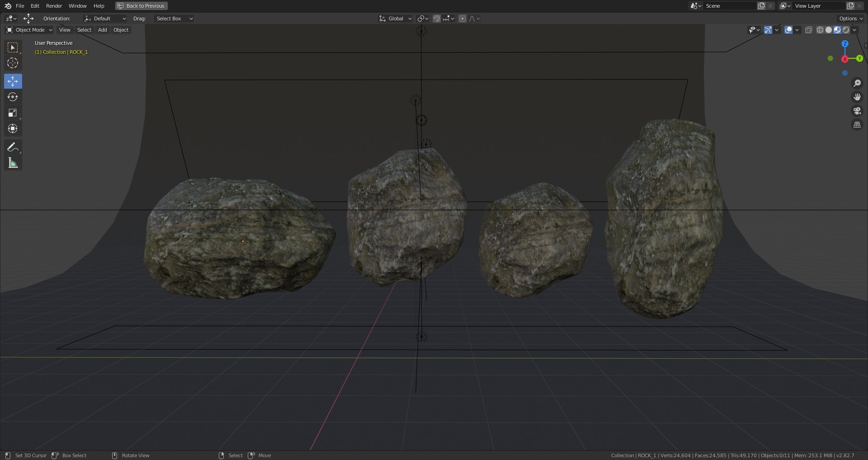Toggle the snapping magnet

[436, 18]
